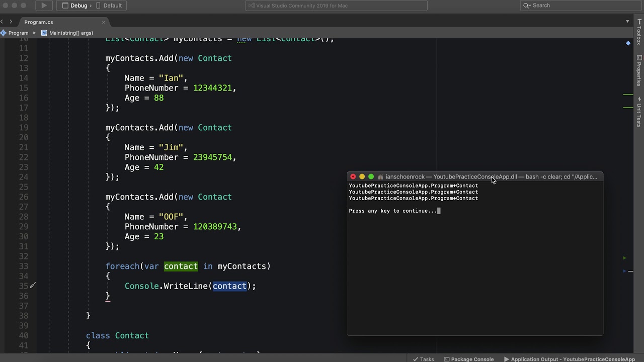Image resolution: width=644 pixels, height=362 pixels.
Task: Click the blue marker at scrollbar top
Action: click(x=628, y=43)
